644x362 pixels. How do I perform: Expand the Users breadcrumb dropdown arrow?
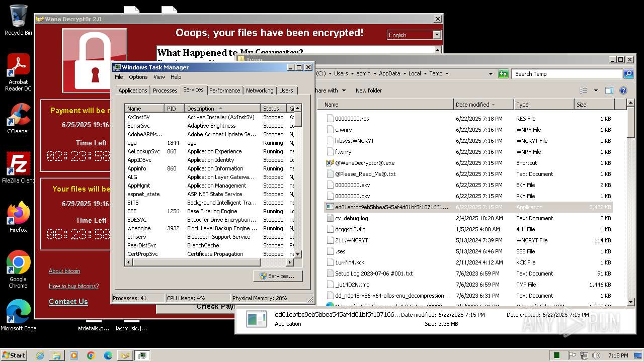(352, 74)
